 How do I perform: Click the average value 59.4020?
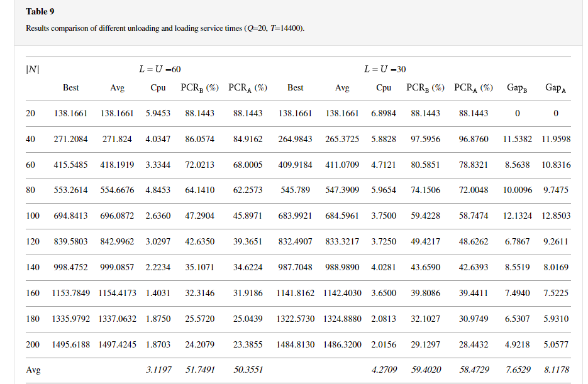tap(426, 370)
